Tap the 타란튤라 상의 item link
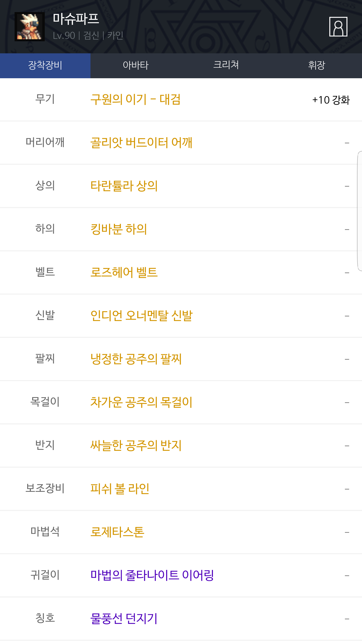The width and height of the screenshot is (362, 644). click(124, 186)
